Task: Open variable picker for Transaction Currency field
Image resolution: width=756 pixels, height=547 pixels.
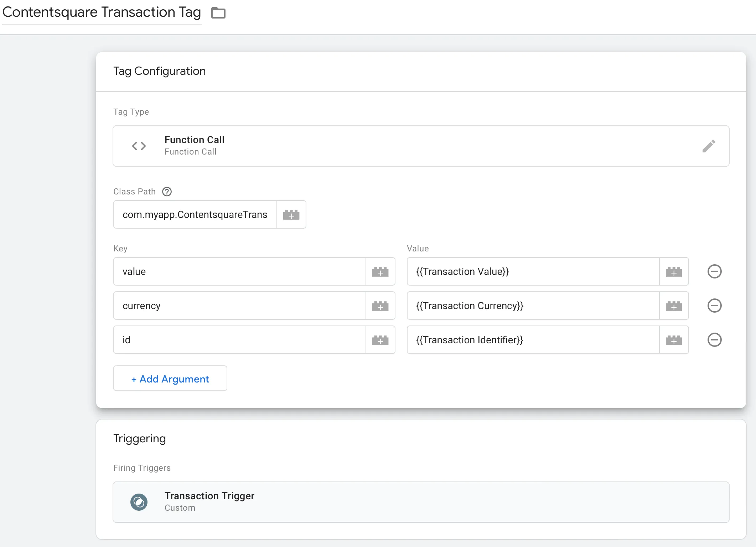Action: pos(674,306)
